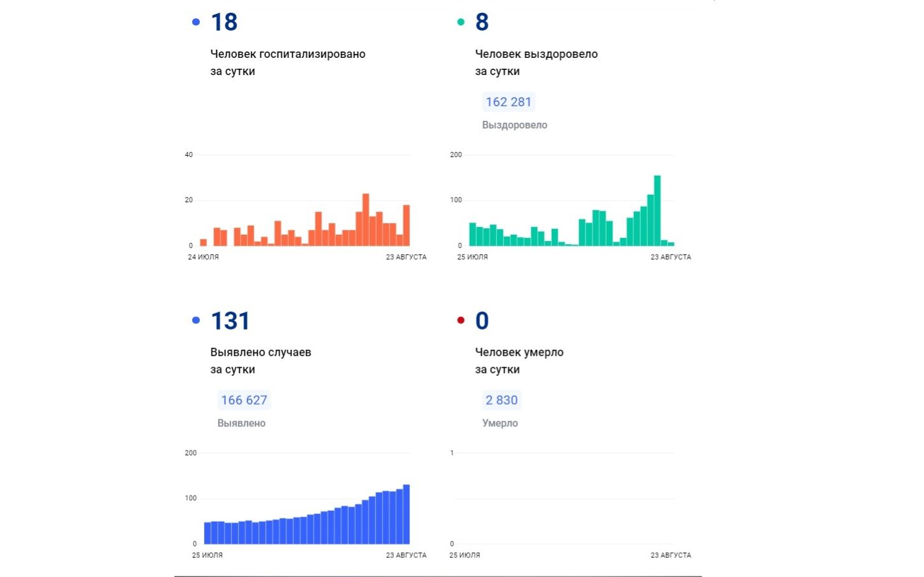Screen dimensions: 924x577
Task: Click the tallest bar in the orange hospitalization chart
Action: tap(366, 219)
